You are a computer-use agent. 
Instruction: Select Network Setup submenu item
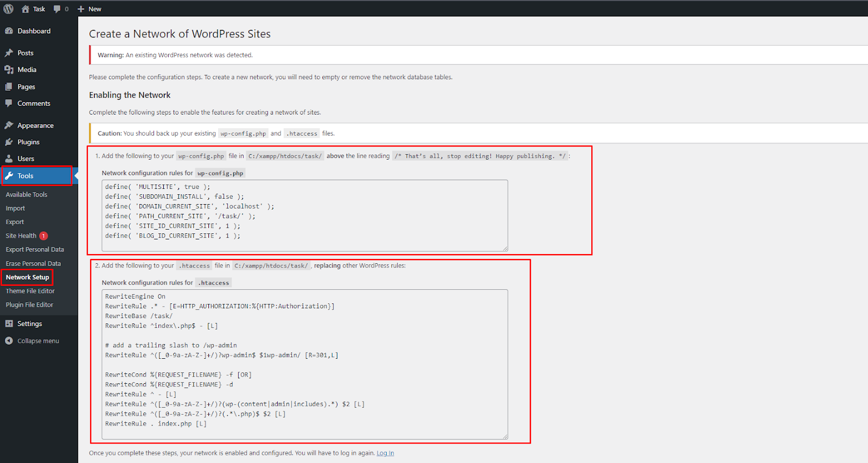(27, 277)
